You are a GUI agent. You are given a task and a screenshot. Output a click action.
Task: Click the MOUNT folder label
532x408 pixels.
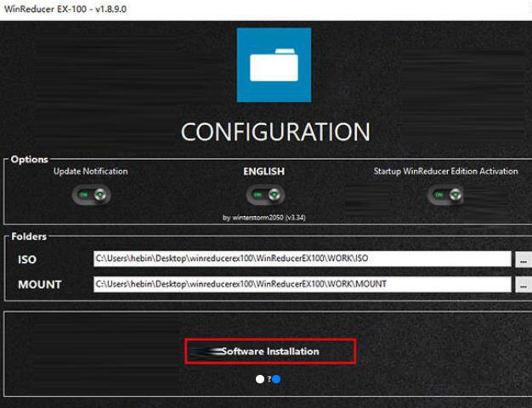(x=40, y=285)
